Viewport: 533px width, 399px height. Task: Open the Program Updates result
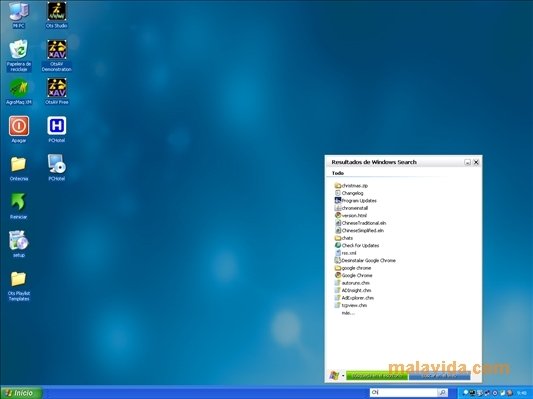click(x=356, y=201)
